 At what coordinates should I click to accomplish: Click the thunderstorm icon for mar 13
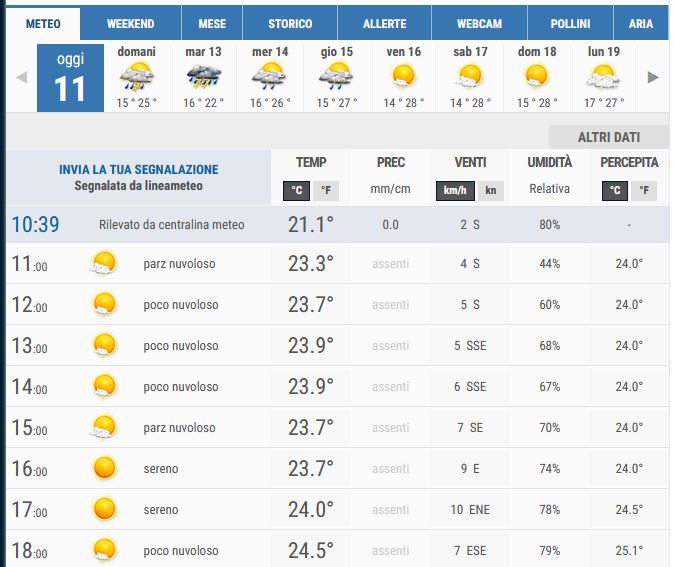203,76
